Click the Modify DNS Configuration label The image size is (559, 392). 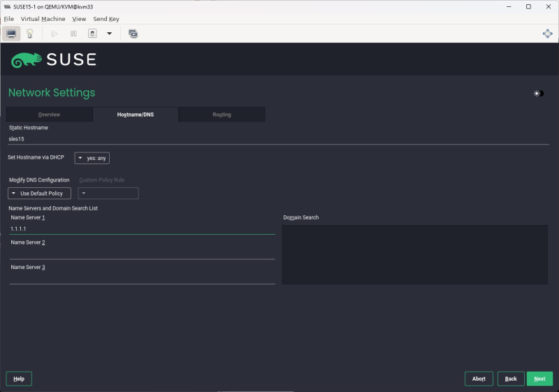(x=39, y=180)
